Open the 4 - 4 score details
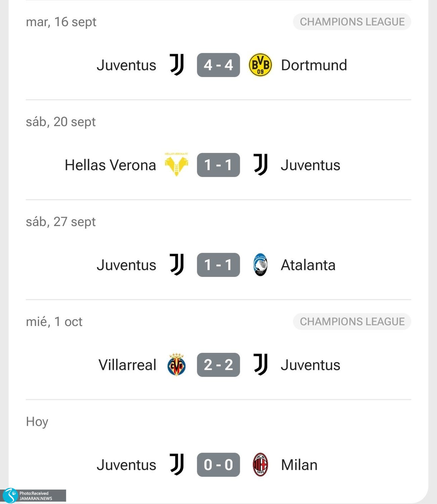The image size is (437, 504). click(x=218, y=65)
